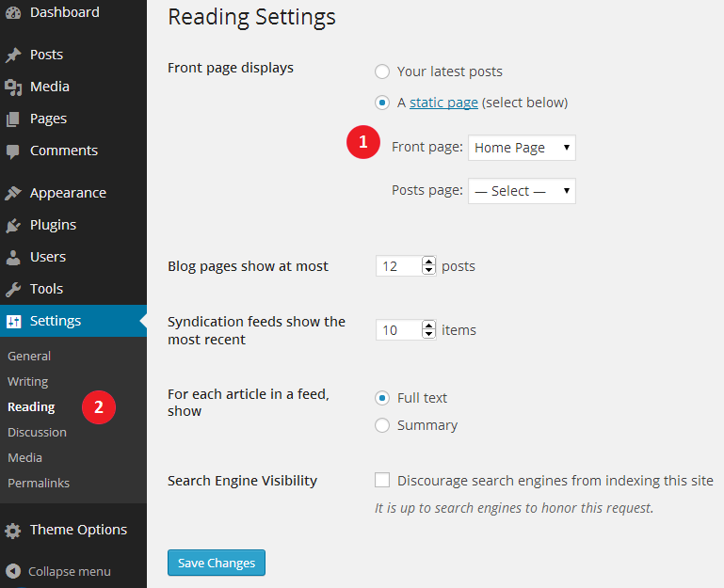Choose the Summary radio option

coord(382,425)
